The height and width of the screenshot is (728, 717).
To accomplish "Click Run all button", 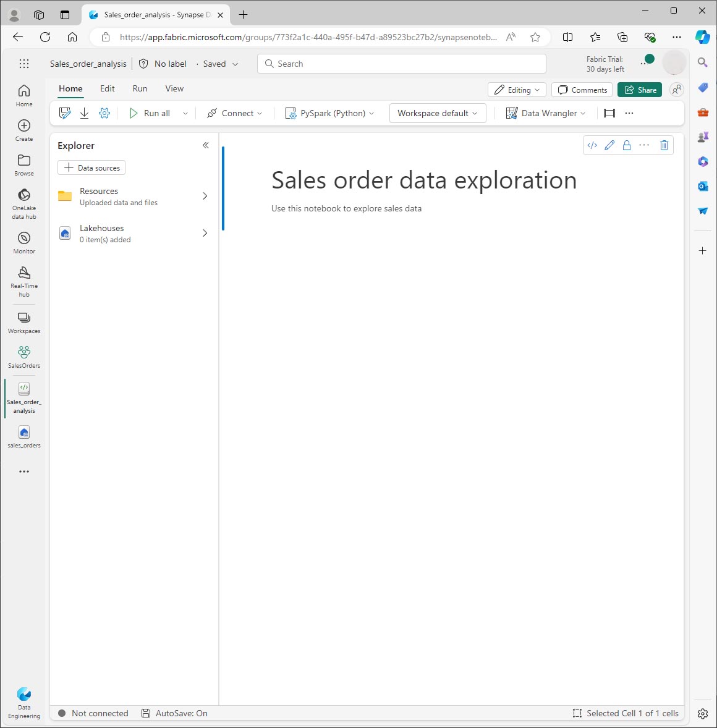I will tap(150, 113).
